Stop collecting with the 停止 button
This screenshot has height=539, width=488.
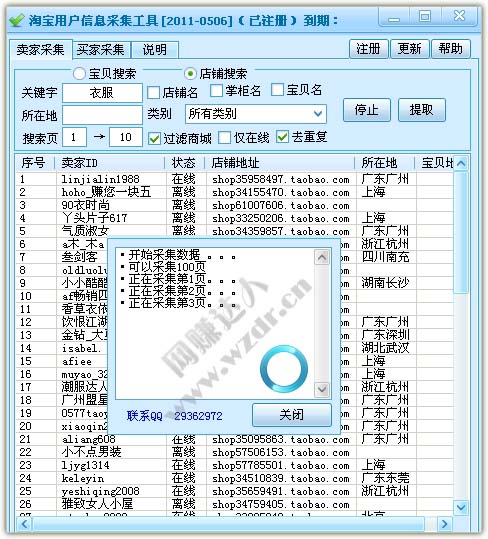point(367,110)
